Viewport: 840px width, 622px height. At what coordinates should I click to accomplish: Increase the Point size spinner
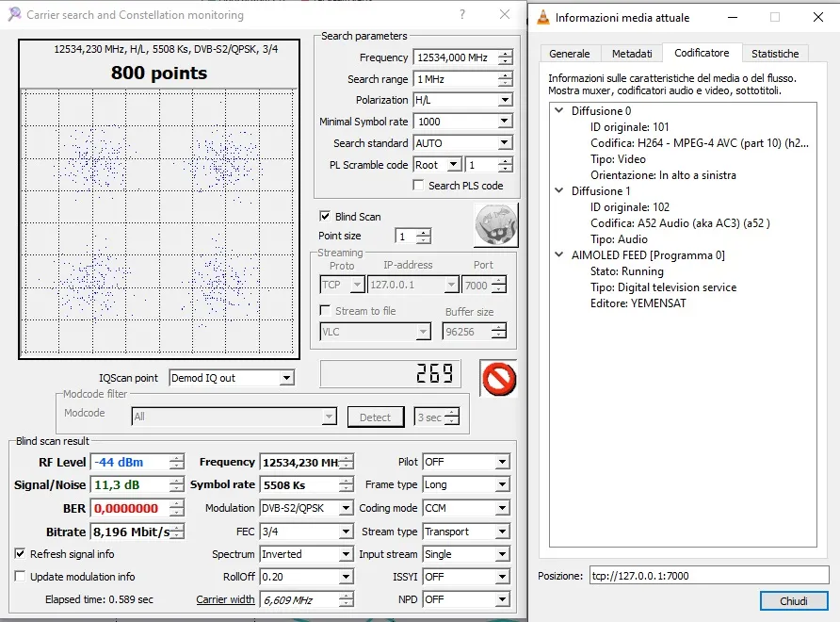coord(424,232)
